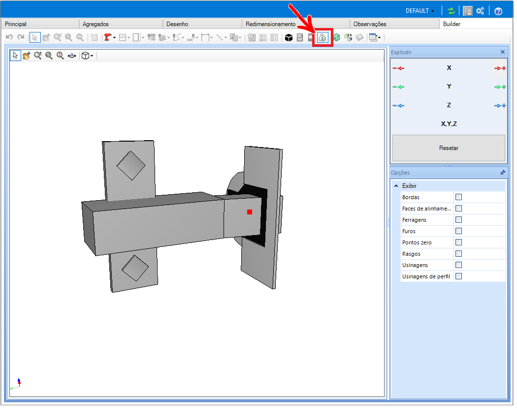Toggle the Furos checkbox
517x420 pixels.
(458, 231)
